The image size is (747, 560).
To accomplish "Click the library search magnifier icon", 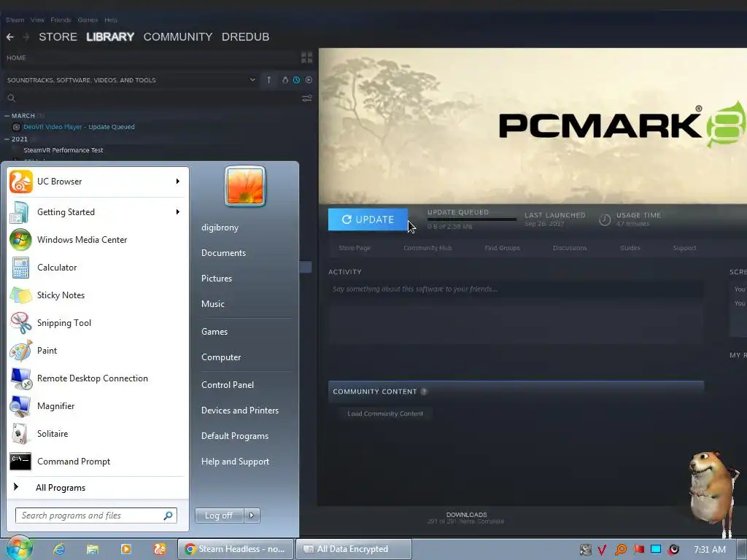I will [x=12, y=98].
